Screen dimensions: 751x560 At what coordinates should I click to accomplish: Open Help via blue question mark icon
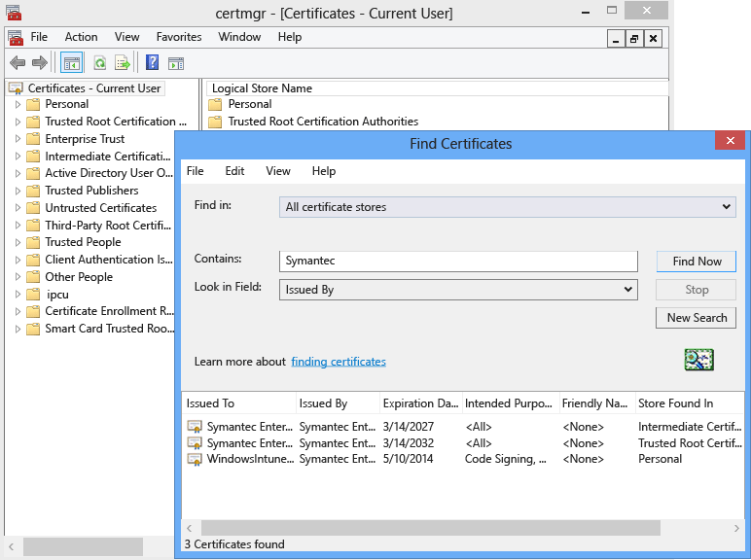(153, 62)
